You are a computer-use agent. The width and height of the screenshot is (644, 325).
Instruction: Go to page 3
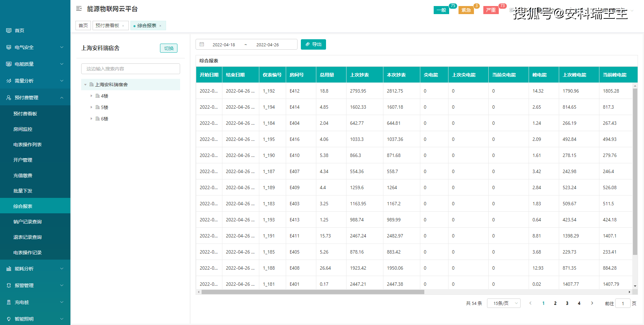click(x=567, y=303)
